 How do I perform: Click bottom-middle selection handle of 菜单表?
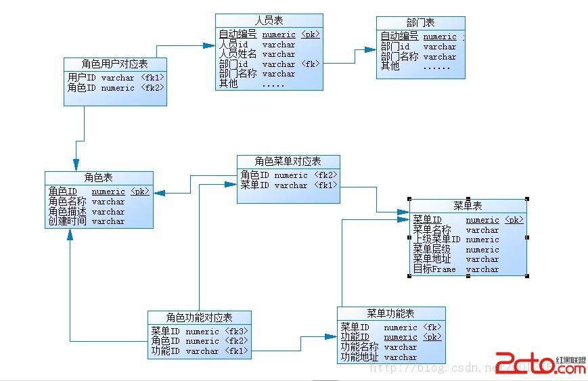click(x=468, y=276)
